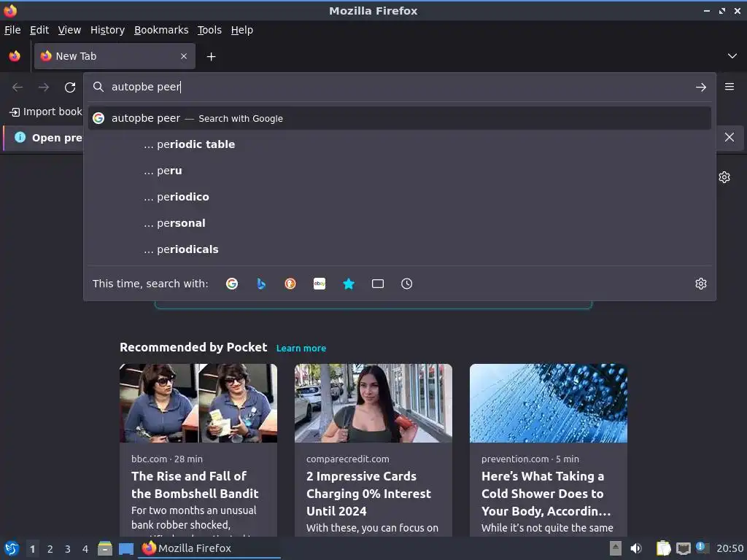The image size is (747, 560).
Task: Open the File menu
Action: [12, 30]
